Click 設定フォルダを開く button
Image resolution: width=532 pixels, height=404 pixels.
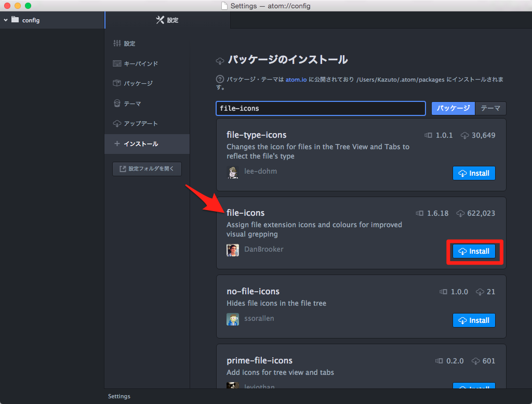click(147, 169)
